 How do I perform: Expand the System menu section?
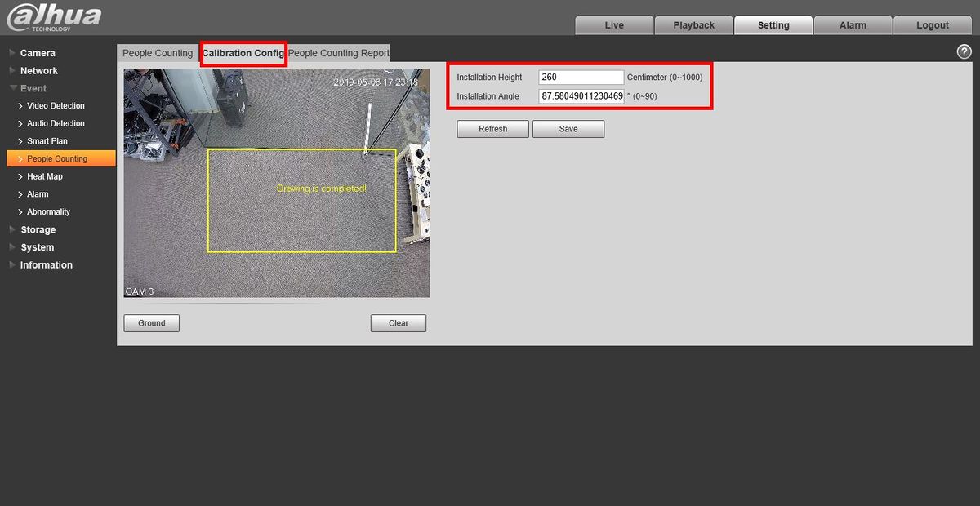[37, 247]
